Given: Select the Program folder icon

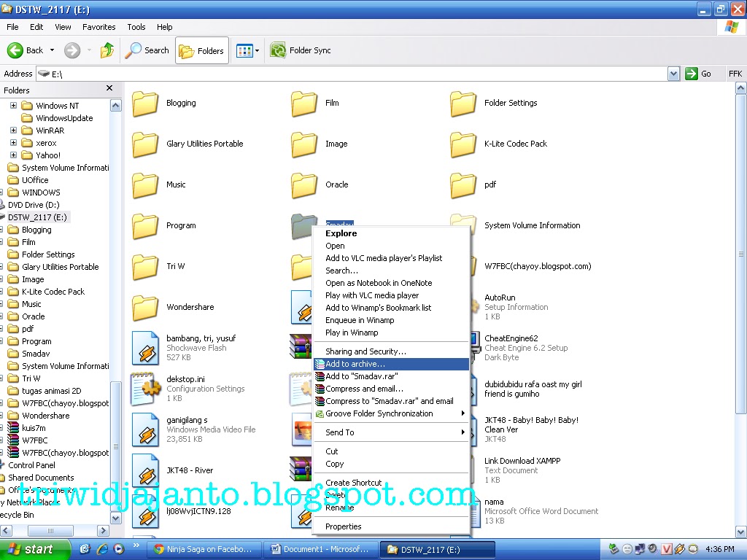Looking at the screenshot, I should (x=145, y=226).
